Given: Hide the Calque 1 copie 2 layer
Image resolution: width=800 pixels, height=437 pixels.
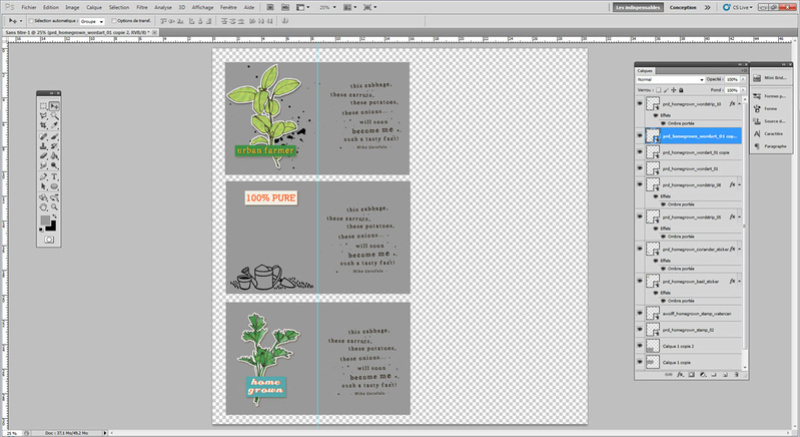Looking at the screenshot, I should (640, 346).
